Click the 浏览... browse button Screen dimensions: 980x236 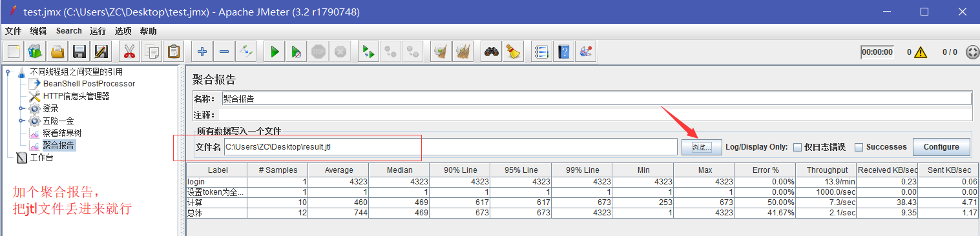702,147
